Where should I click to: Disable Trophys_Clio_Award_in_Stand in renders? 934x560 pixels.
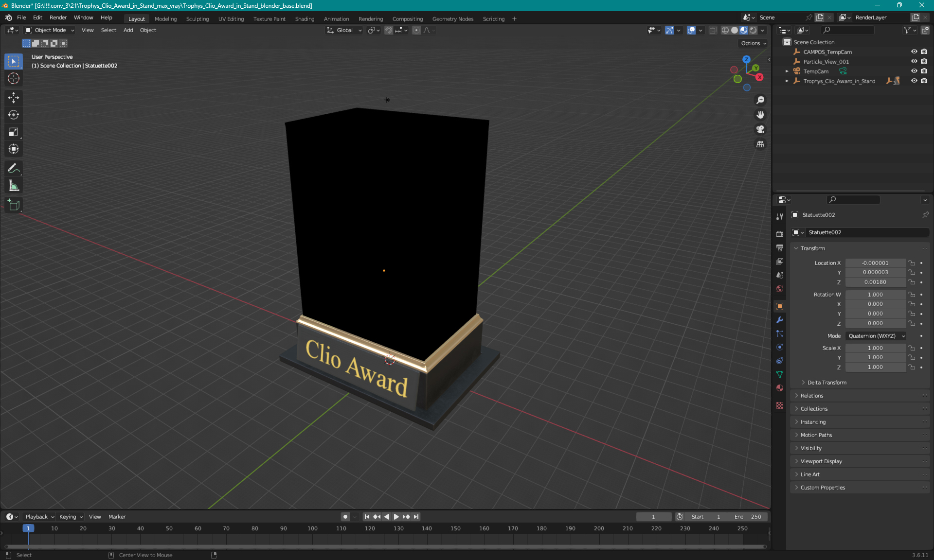(x=924, y=81)
